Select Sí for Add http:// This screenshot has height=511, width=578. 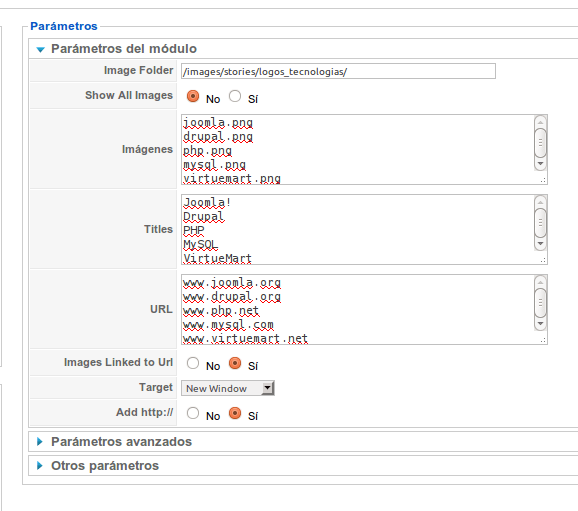point(235,413)
